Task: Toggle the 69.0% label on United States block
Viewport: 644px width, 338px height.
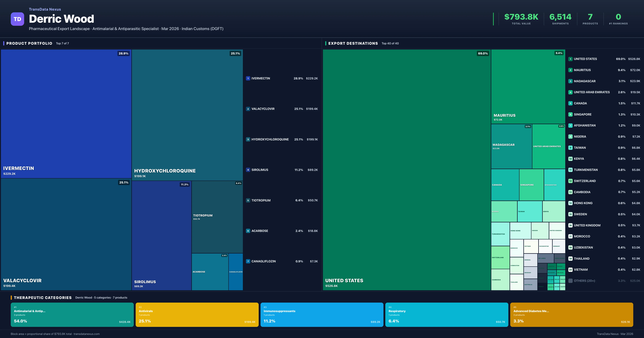Action: [x=483, y=53]
